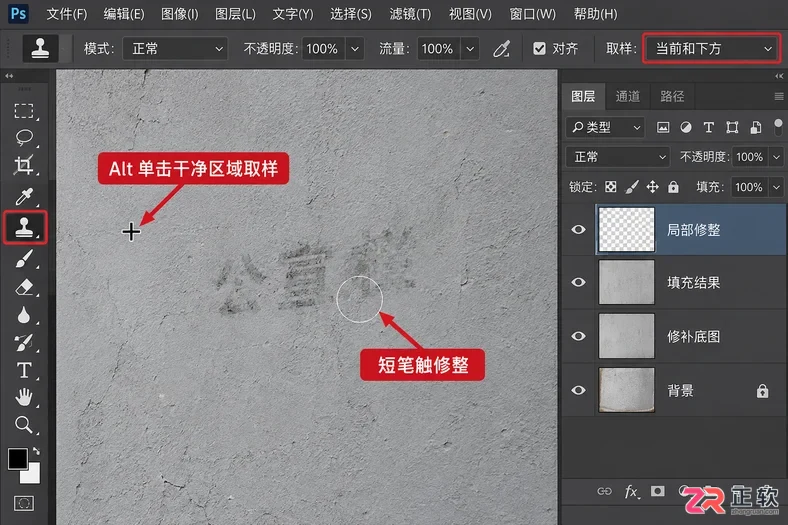
Task: Open the 流量 flow dropdown arrow
Action: pyautogui.click(x=470, y=49)
